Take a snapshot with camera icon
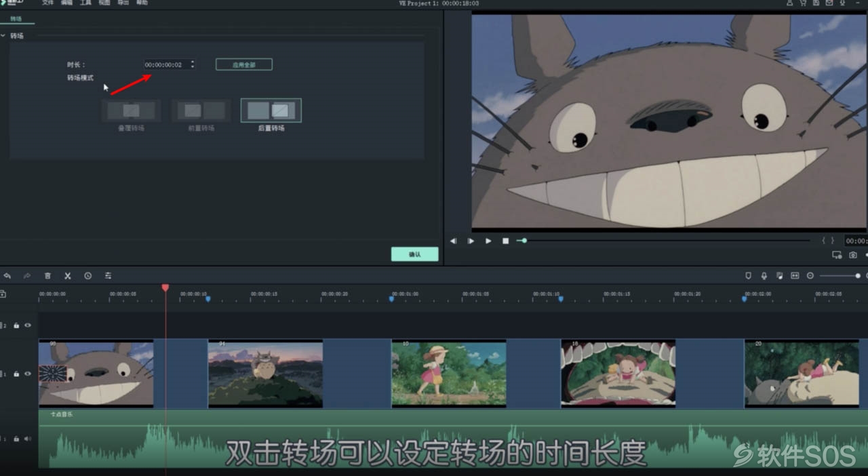 (853, 255)
